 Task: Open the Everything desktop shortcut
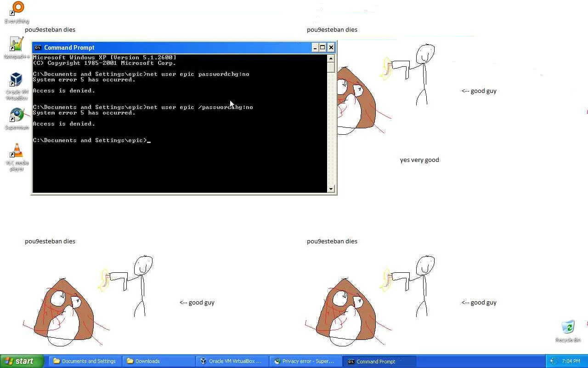click(17, 12)
